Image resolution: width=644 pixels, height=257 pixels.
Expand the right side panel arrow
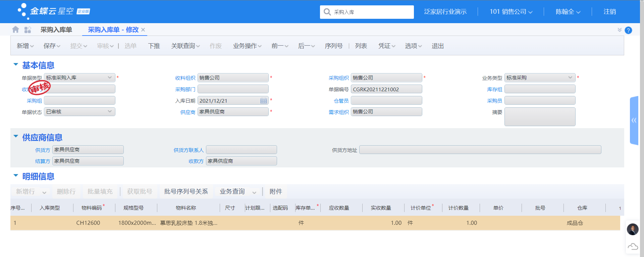[x=634, y=120]
